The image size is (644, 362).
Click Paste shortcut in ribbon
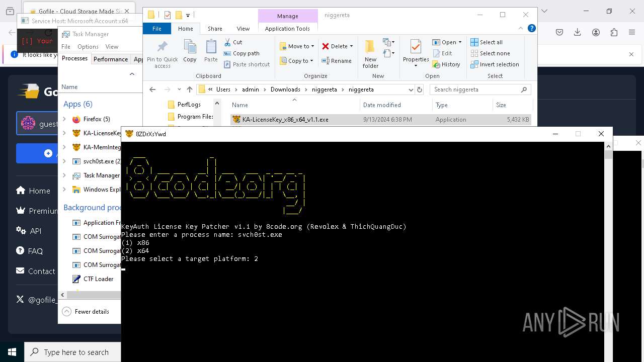click(x=247, y=64)
